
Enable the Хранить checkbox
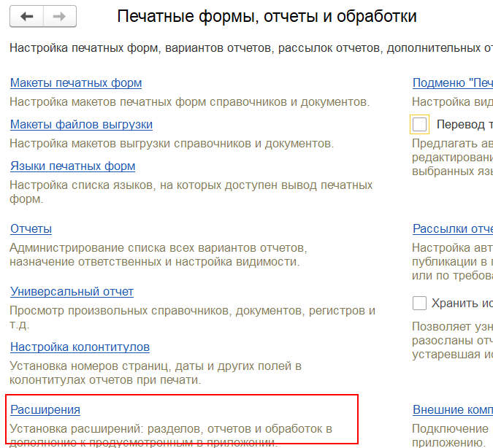[x=420, y=303]
